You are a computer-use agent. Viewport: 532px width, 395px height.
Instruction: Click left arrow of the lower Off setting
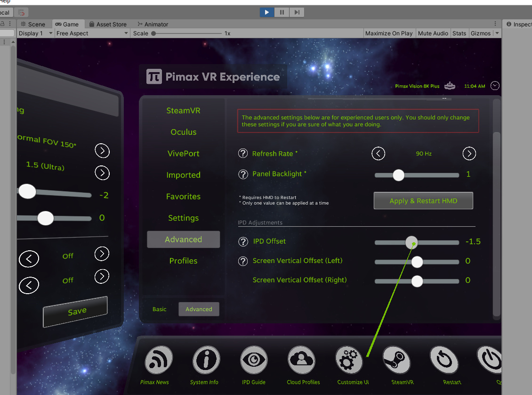(x=29, y=285)
